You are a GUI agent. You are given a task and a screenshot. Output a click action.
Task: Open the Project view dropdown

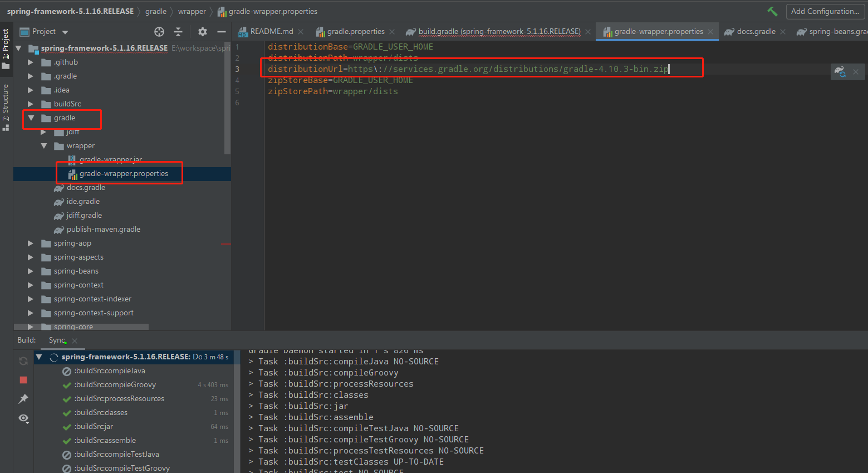coord(65,32)
